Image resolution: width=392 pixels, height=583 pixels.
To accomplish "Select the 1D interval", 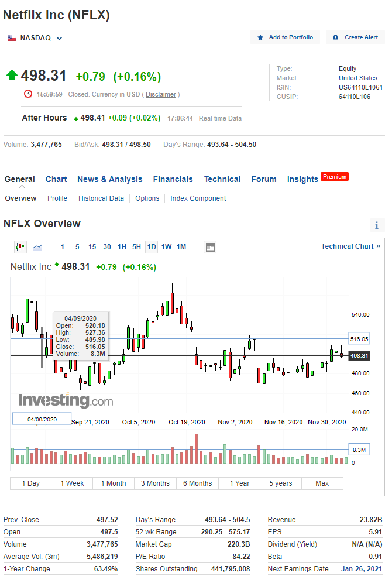I will (152, 247).
